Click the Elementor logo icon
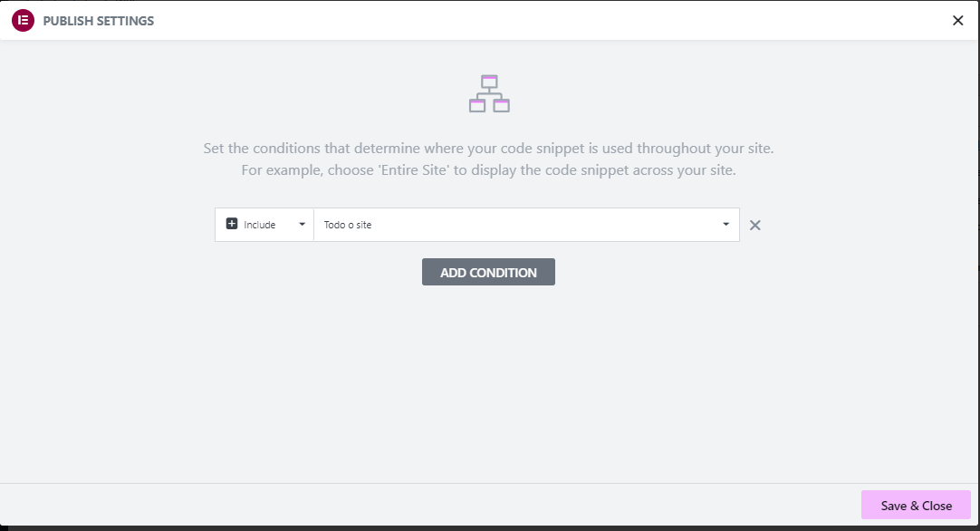Screen dimensions: 980x531 point(23,21)
